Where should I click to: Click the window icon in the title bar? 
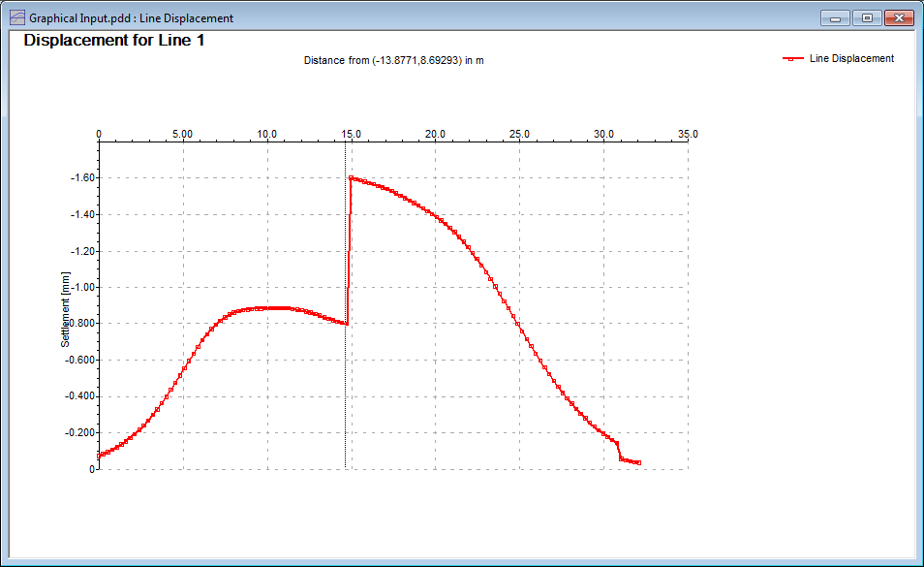17,17
